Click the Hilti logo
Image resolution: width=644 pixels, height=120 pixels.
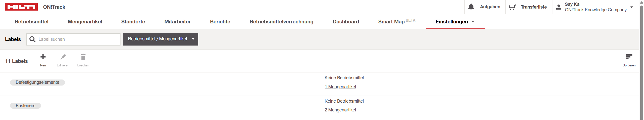[21, 7]
